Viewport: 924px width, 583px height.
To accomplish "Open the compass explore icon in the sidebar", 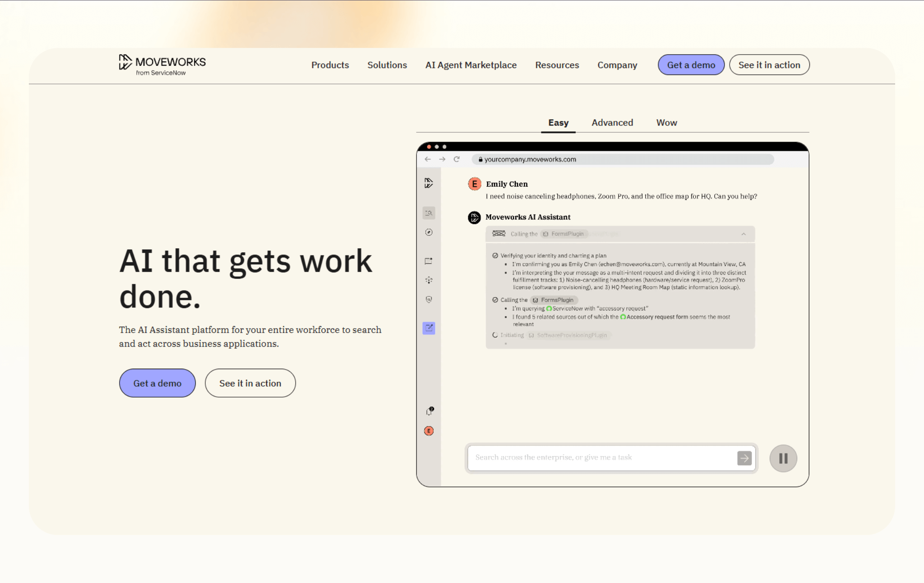I will pos(429,232).
